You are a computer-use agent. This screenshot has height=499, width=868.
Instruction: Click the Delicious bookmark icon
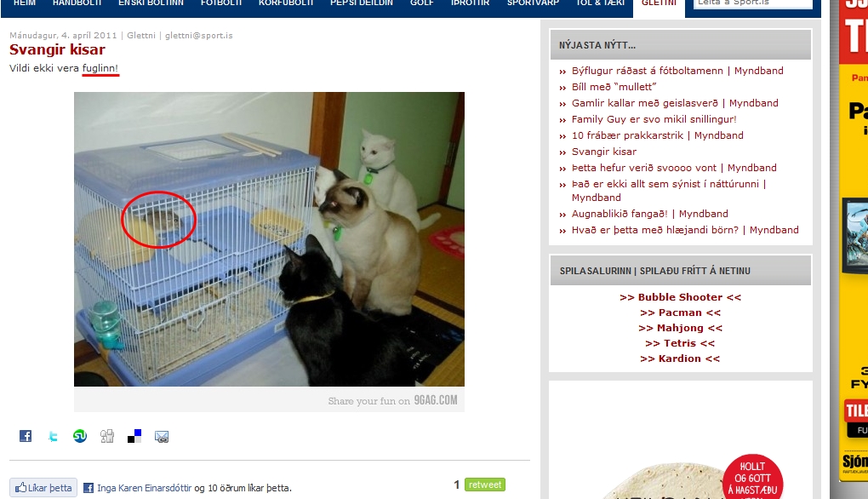point(134,436)
